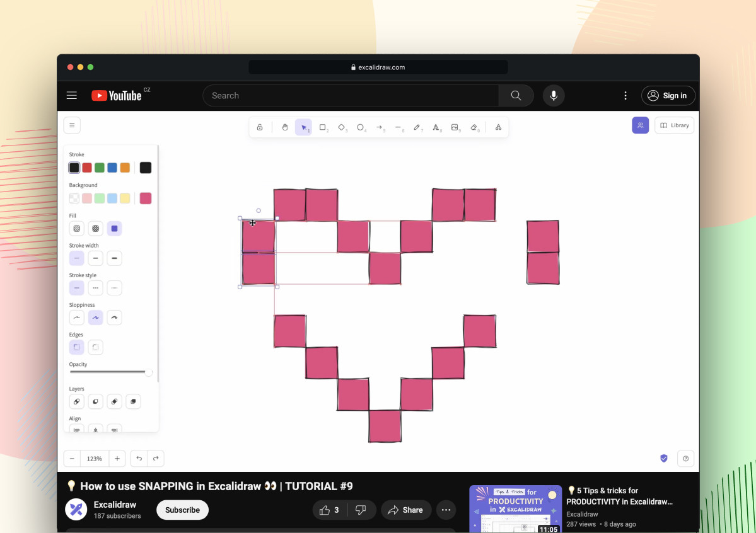The height and width of the screenshot is (533, 756).
Task: Like the video
Action: [330, 510]
